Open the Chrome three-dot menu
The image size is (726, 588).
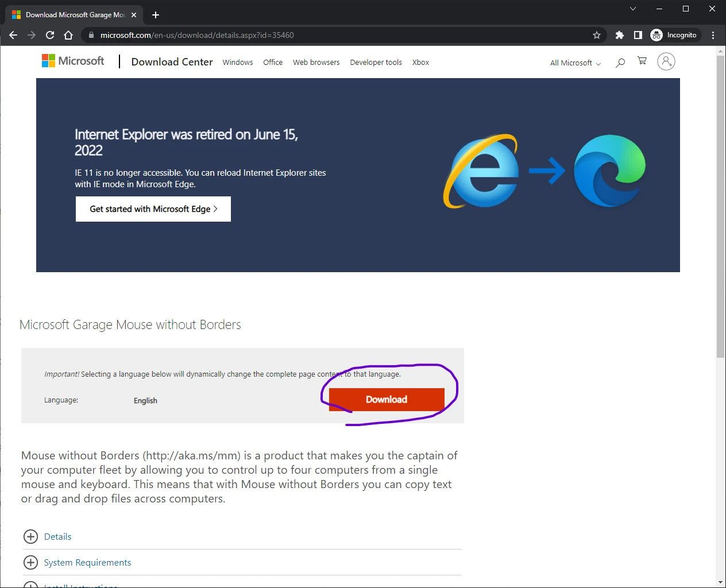pyautogui.click(x=713, y=35)
